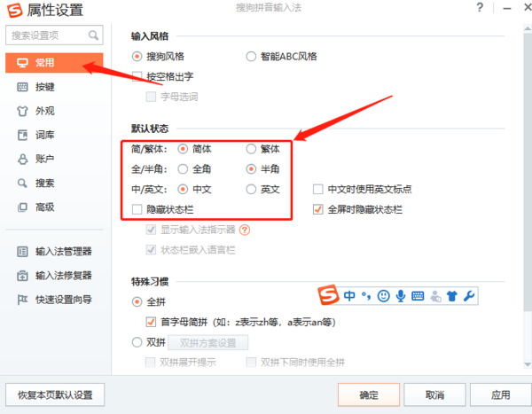The width and height of the screenshot is (532, 414).
Task: Click the wrench tools icon on the status bar
Action: 469,296
